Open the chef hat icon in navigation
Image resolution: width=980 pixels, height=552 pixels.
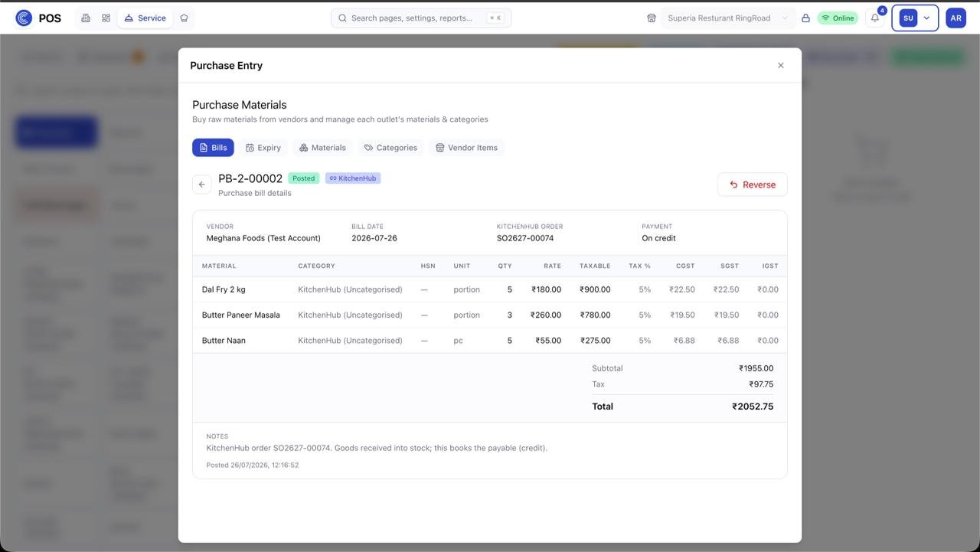point(184,18)
